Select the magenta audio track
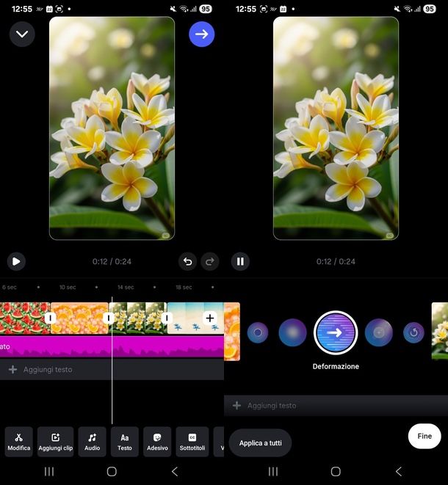The image size is (448, 485). pyautogui.click(x=110, y=346)
